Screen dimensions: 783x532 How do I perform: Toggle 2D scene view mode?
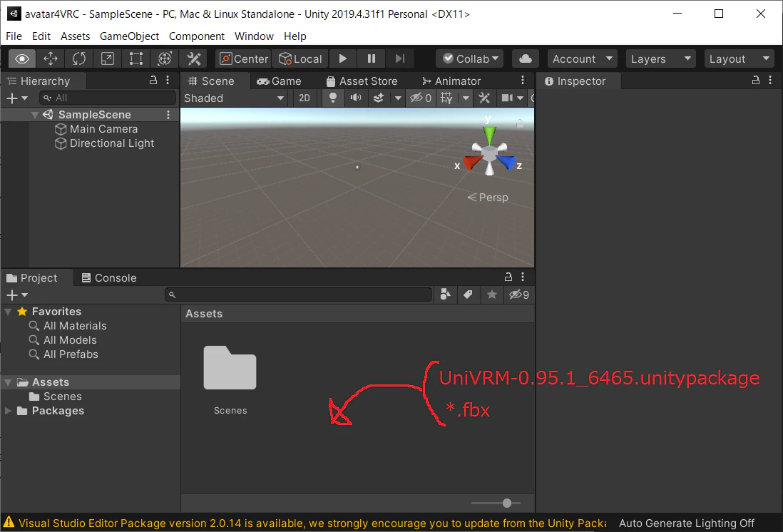(304, 98)
